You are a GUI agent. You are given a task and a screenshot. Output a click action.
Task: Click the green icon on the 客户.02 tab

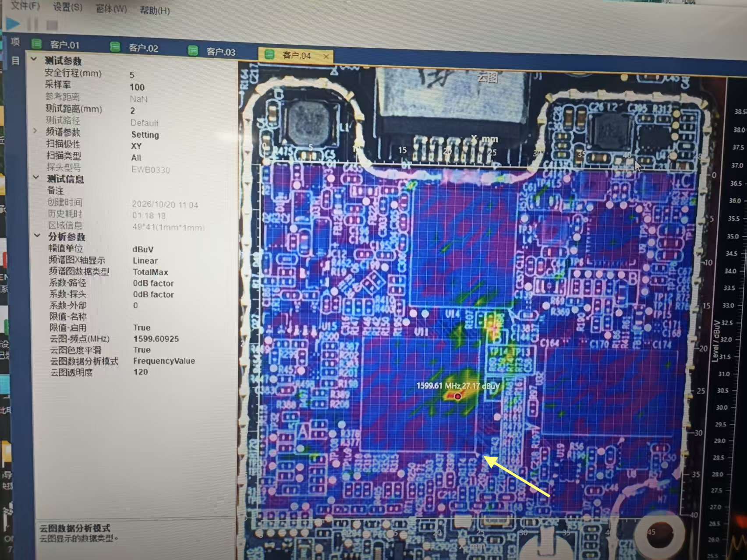pos(115,47)
